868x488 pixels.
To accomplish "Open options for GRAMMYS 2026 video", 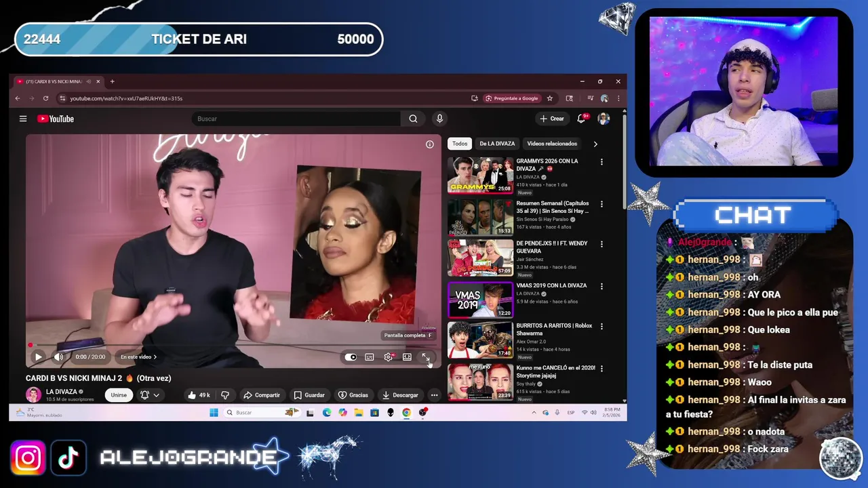I will click(601, 162).
